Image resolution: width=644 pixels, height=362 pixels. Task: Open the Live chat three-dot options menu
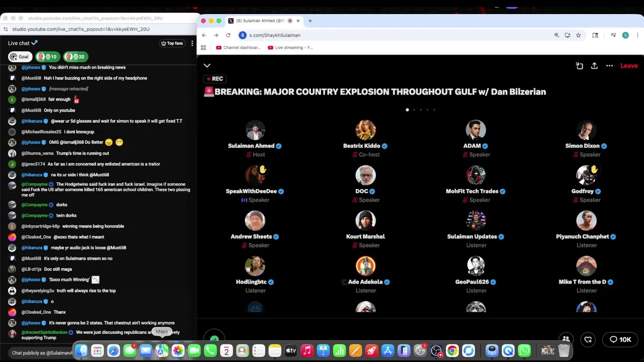[x=192, y=43]
